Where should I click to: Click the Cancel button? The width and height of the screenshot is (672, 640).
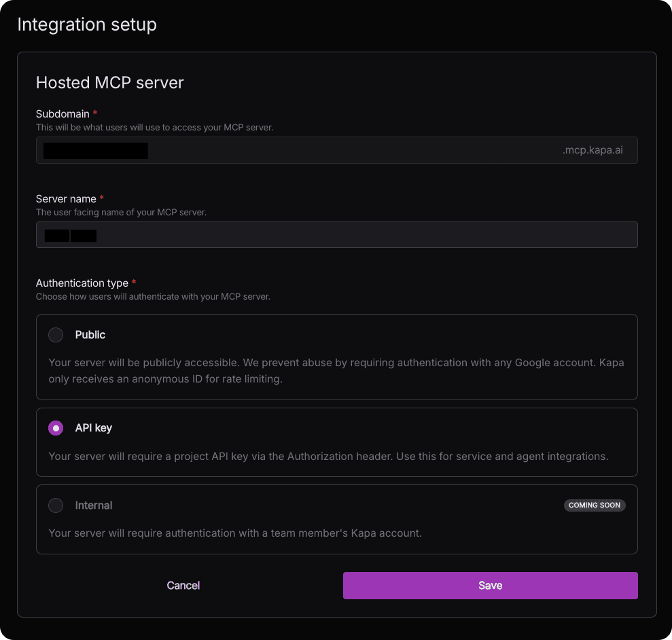(x=183, y=585)
